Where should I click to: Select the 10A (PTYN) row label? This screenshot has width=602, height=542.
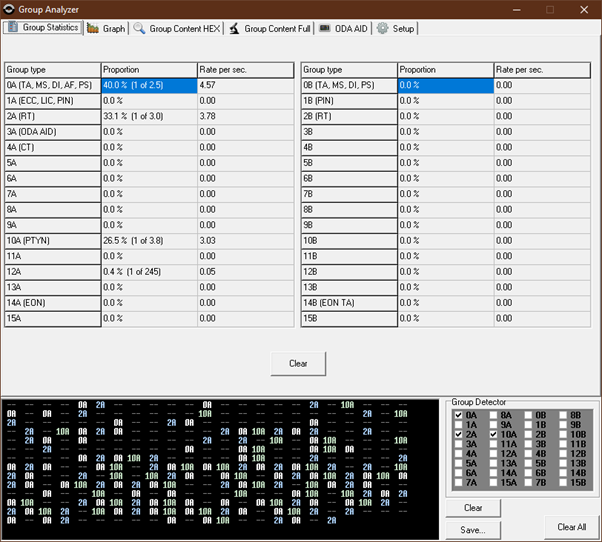tap(52, 241)
